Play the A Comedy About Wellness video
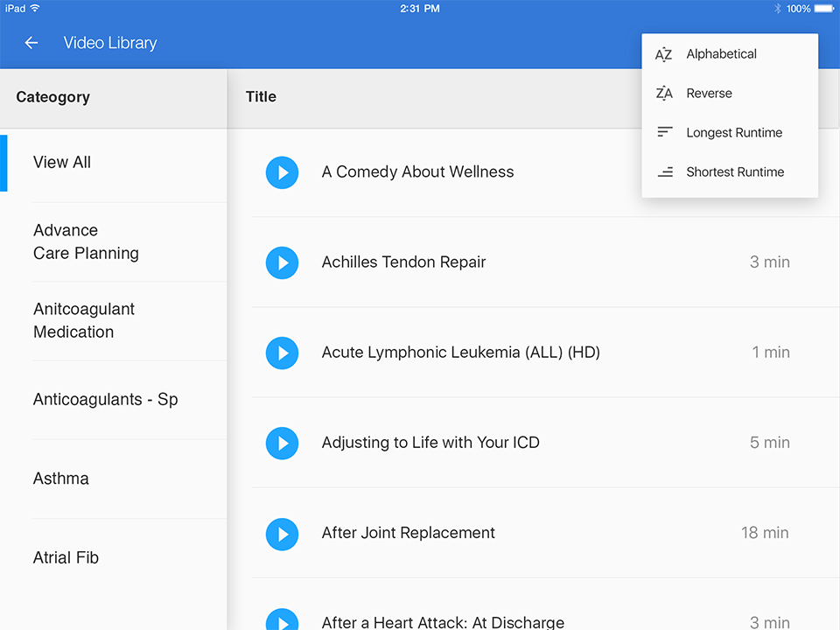The image size is (840, 630). click(x=282, y=172)
